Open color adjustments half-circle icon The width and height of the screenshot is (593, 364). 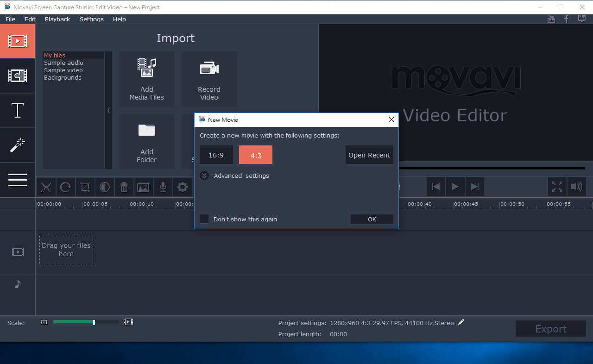tap(105, 187)
